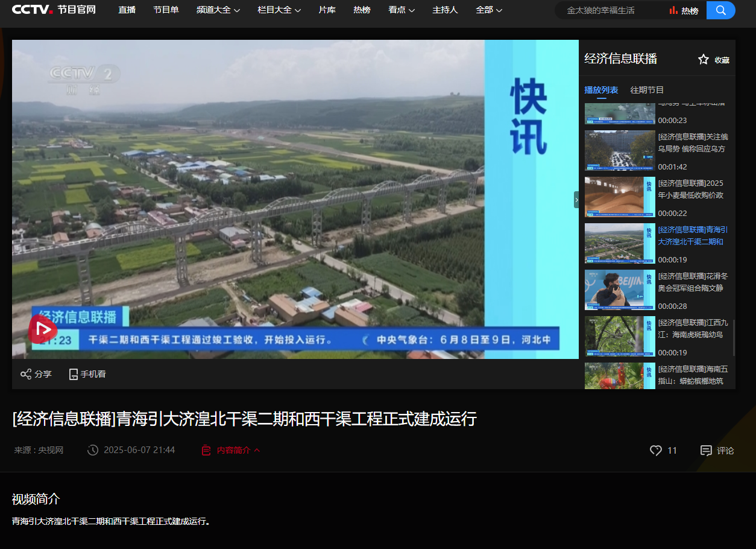Click the heart like icon
The width and height of the screenshot is (756, 549).
click(656, 450)
